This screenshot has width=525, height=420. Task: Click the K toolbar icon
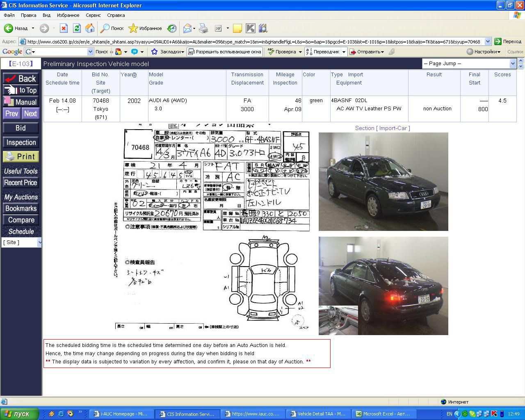coord(250,28)
